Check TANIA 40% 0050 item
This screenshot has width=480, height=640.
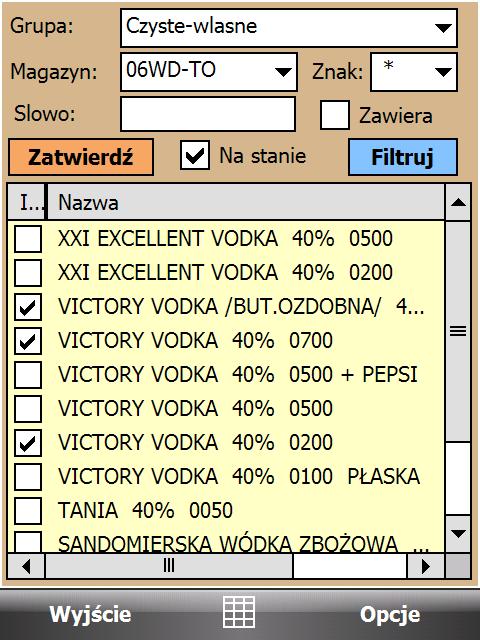pyautogui.click(x=28, y=510)
